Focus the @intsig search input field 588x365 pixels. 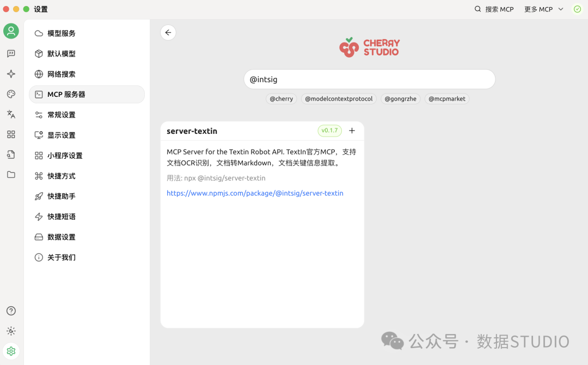(369, 79)
